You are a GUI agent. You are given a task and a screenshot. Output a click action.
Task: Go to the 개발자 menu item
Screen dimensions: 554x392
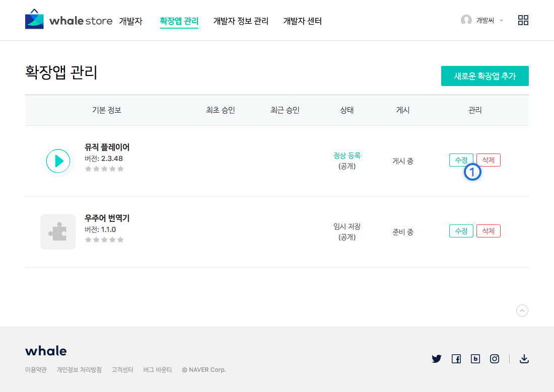point(130,21)
